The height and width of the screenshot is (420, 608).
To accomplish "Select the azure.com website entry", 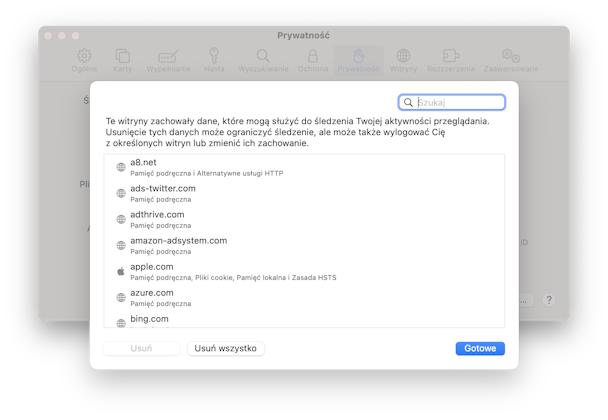I will pos(304,297).
